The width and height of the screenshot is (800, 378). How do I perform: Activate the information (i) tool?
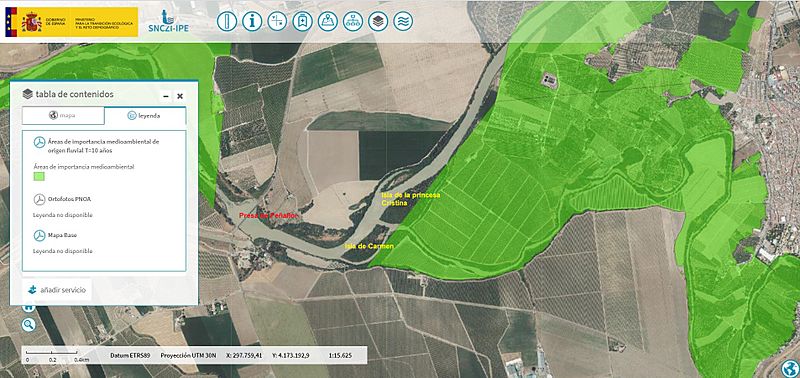point(252,21)
